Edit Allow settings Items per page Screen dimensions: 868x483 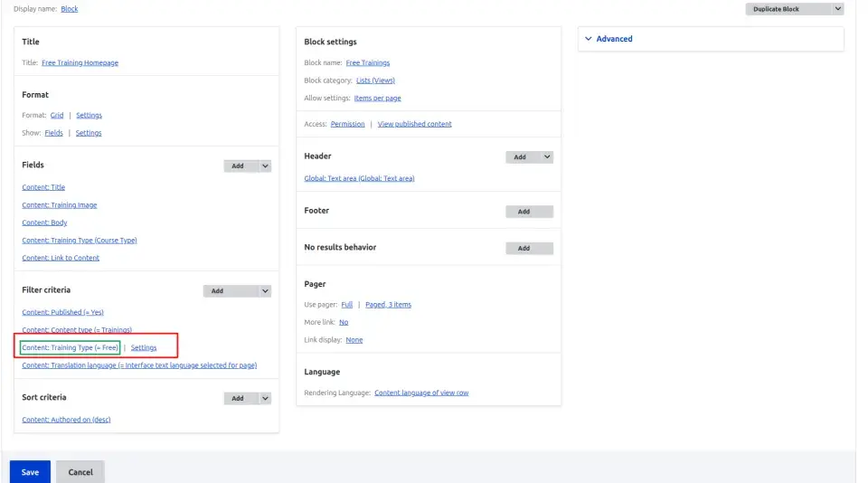tap(378, 98)
